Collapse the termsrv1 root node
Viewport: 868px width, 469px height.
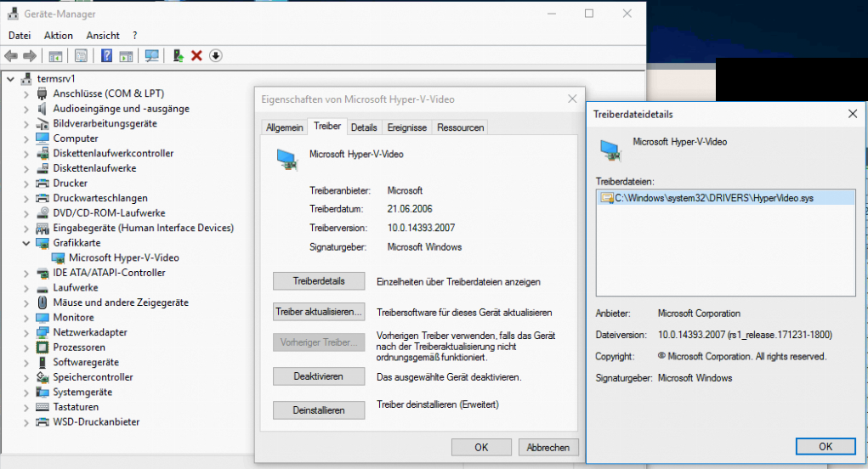(10, 79)
